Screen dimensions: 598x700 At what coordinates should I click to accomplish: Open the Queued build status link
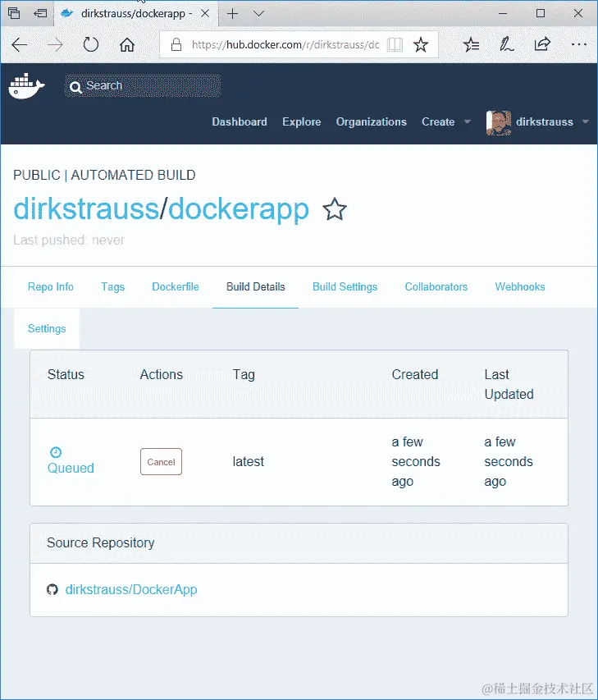[71, 468]
